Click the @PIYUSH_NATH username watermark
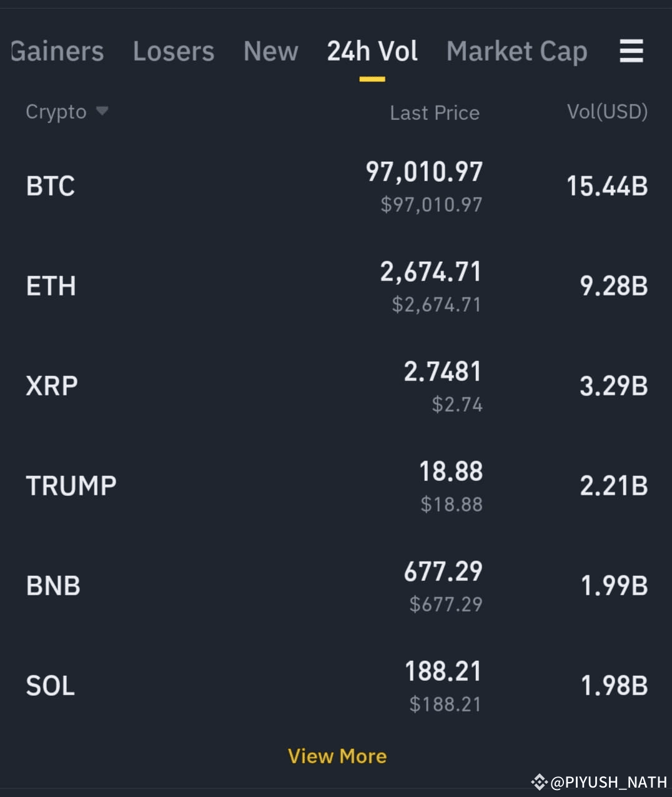Viewport: 672px width, 797px height. [x=609, y=782]
